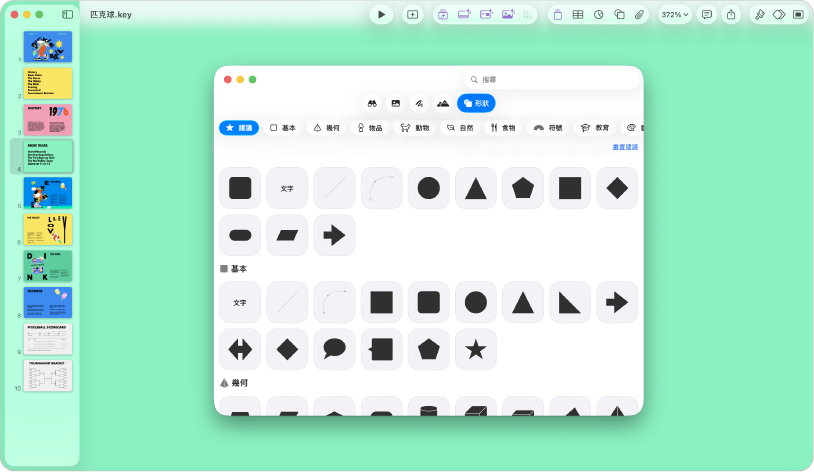Click the purple sparkle image toolbar icon
This screenshot has width=814, height=473.
coord(508,15)
